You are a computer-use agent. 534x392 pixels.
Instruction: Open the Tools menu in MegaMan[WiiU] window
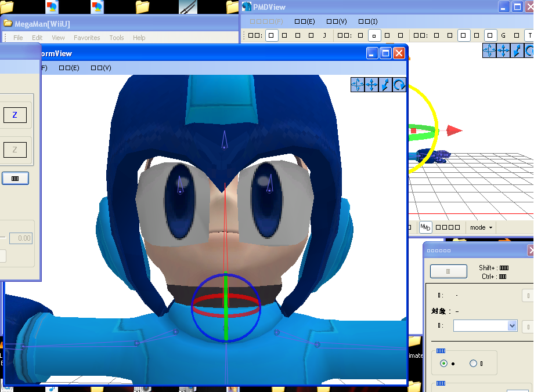117,38
